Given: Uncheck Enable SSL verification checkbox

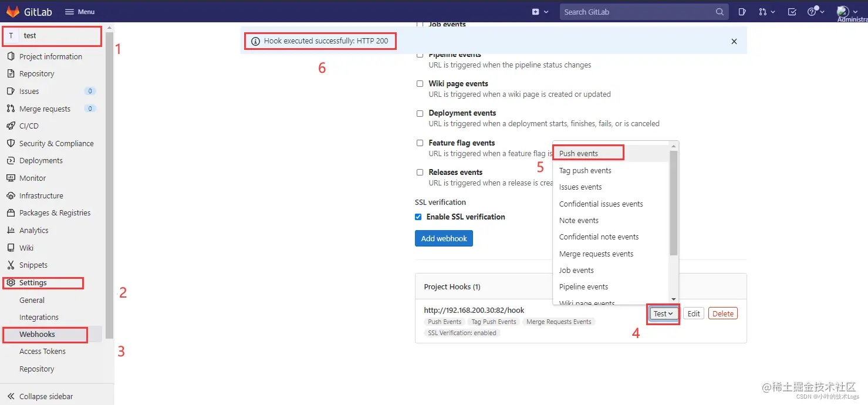Looking at the screenshot, I should pos(418,217).
